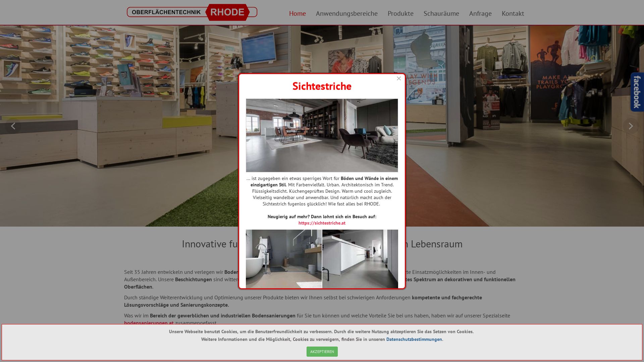Show previous slide with left arrow

coord(13,126)
